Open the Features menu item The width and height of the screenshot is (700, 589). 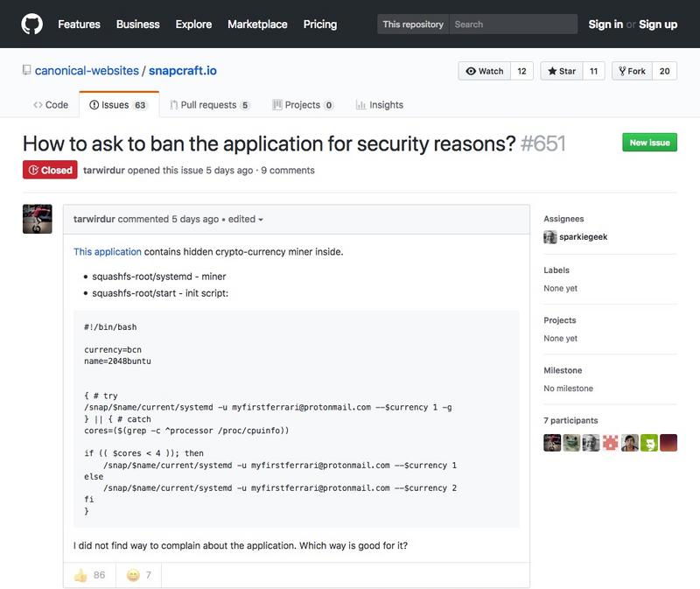click(x=79, y=25)
